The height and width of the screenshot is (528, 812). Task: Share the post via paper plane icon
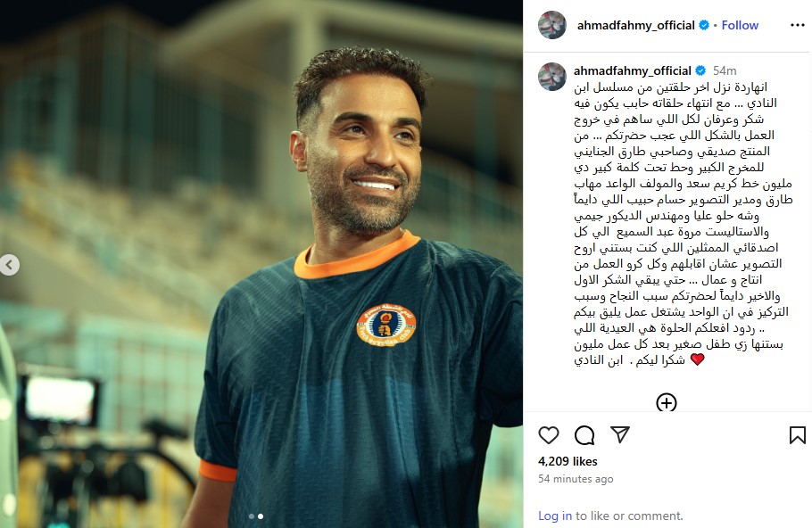coord(620,435)
